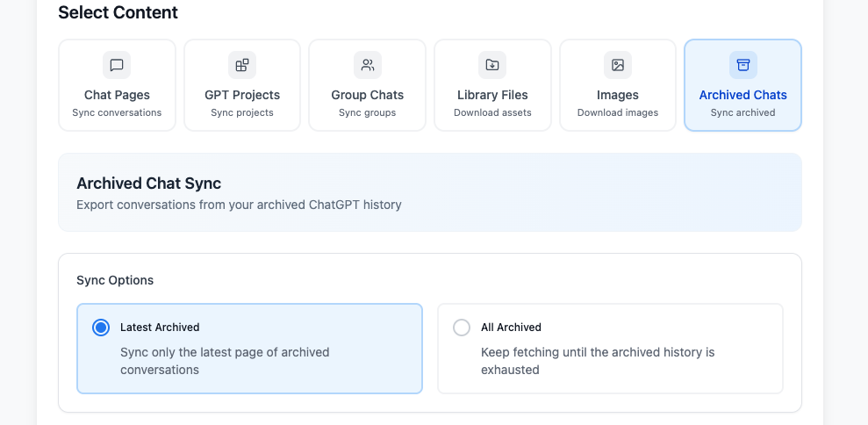Click the 'Download images' subtitle
The image size is (868, 425).
tap(618, 113)
